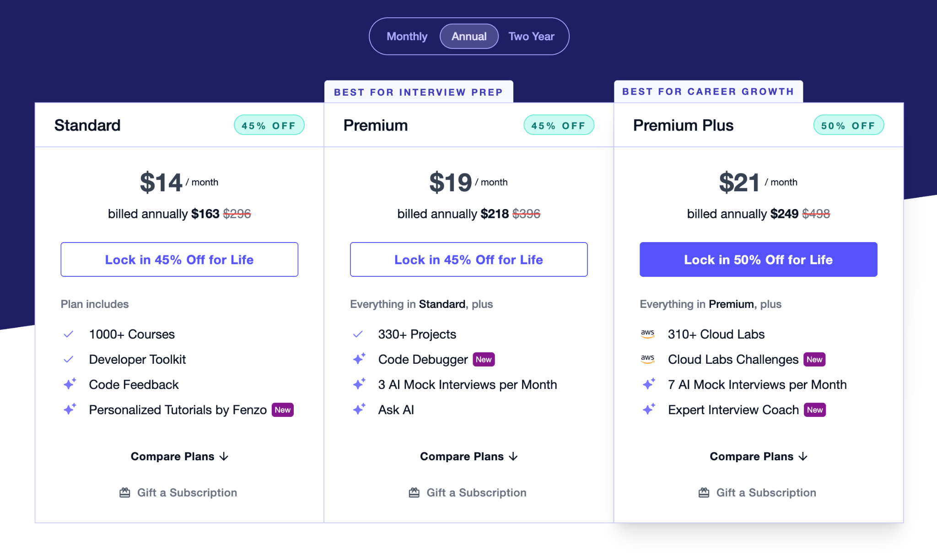Click the sparkle icon next to Code Debugger
The height and width of the screenshot is (560, 937).
[359, 359]
